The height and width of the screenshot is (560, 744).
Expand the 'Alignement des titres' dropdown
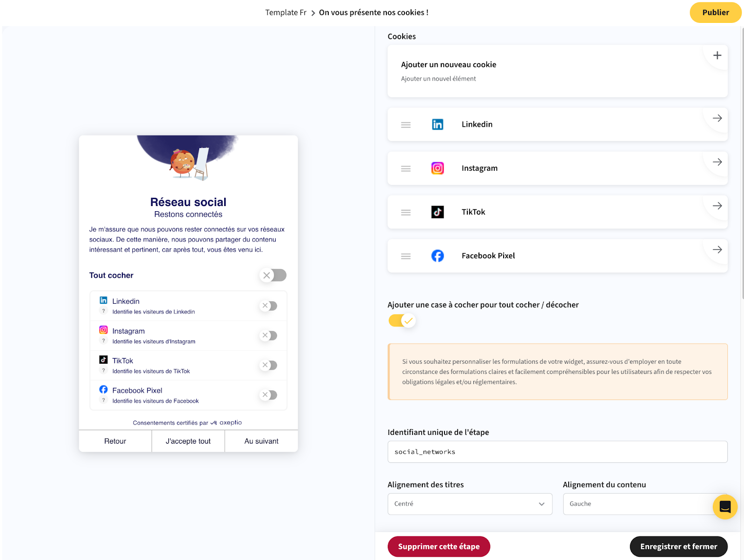(470, 504)
